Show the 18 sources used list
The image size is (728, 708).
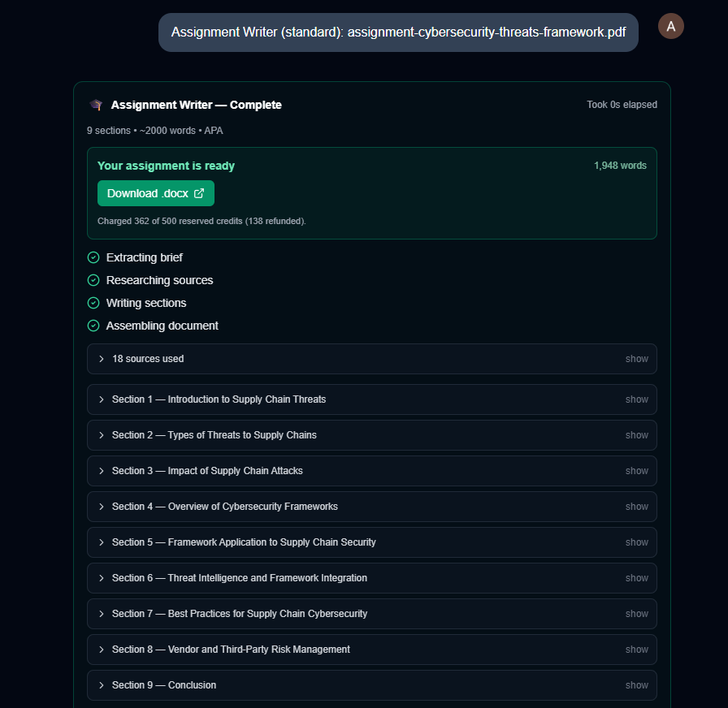(636, 359)
